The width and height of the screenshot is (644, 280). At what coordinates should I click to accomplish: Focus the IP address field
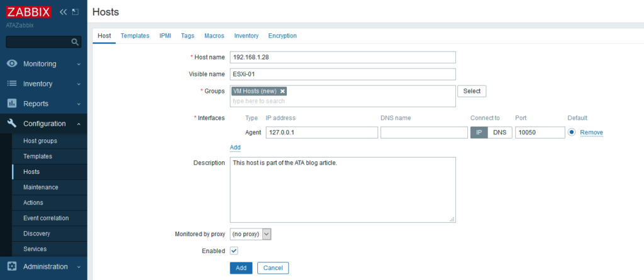322,132
